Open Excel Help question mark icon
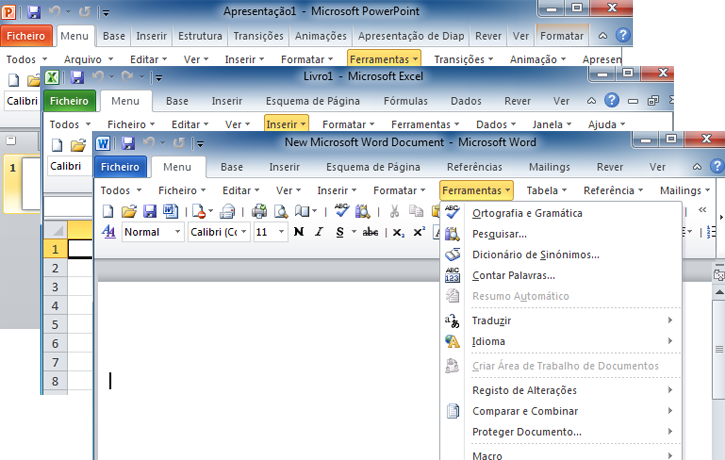This screenshot has height=460, width=725. [x=612, y=100]
